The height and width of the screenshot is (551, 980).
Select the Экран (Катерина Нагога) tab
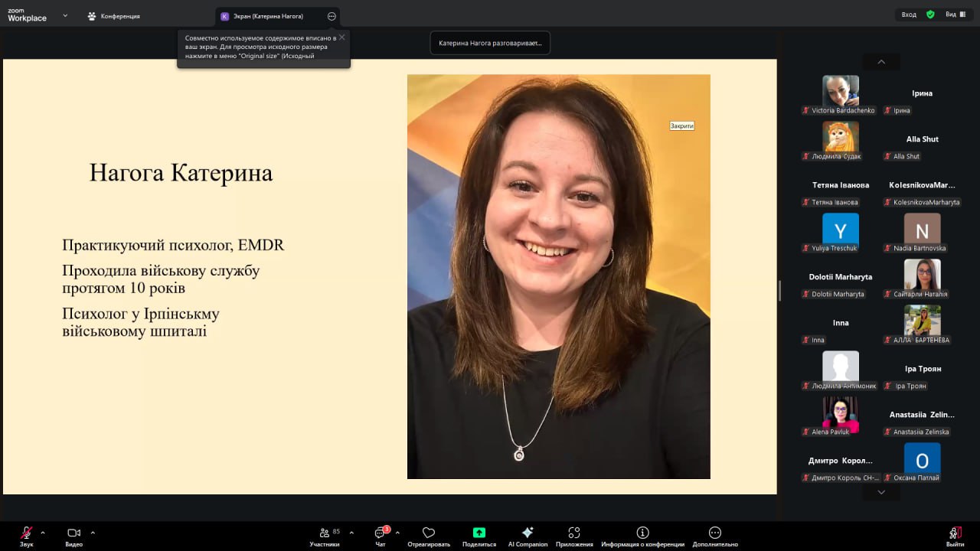267,16
